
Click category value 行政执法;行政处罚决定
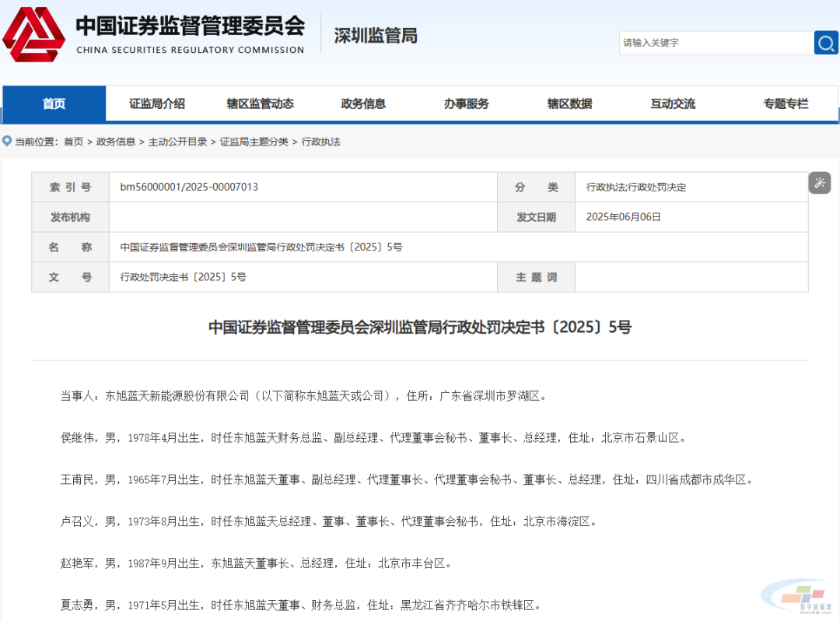point(636,187)
